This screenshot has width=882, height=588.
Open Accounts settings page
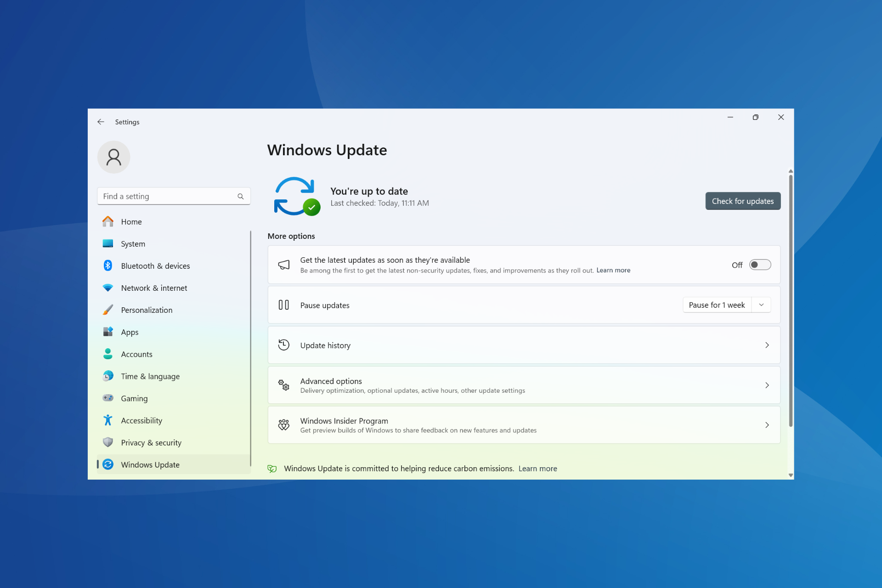tap(136, 354)
